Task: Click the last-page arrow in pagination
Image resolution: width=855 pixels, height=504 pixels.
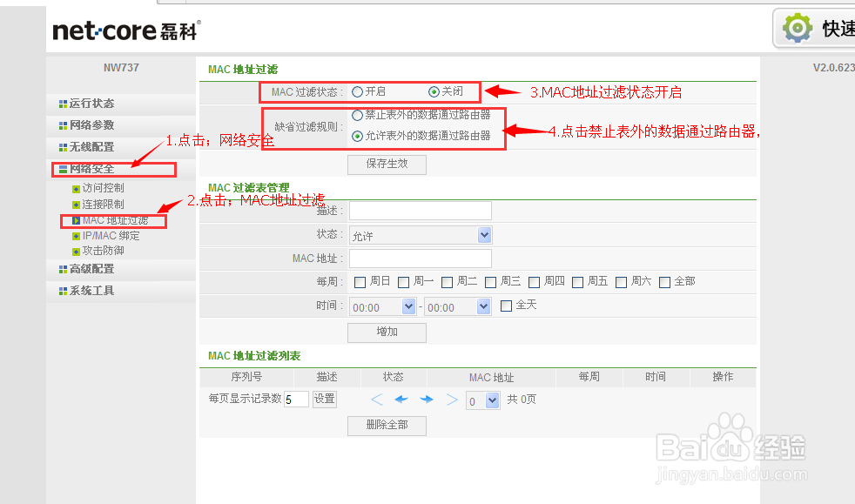Action: pyautogui.click(x=451, y=399)
